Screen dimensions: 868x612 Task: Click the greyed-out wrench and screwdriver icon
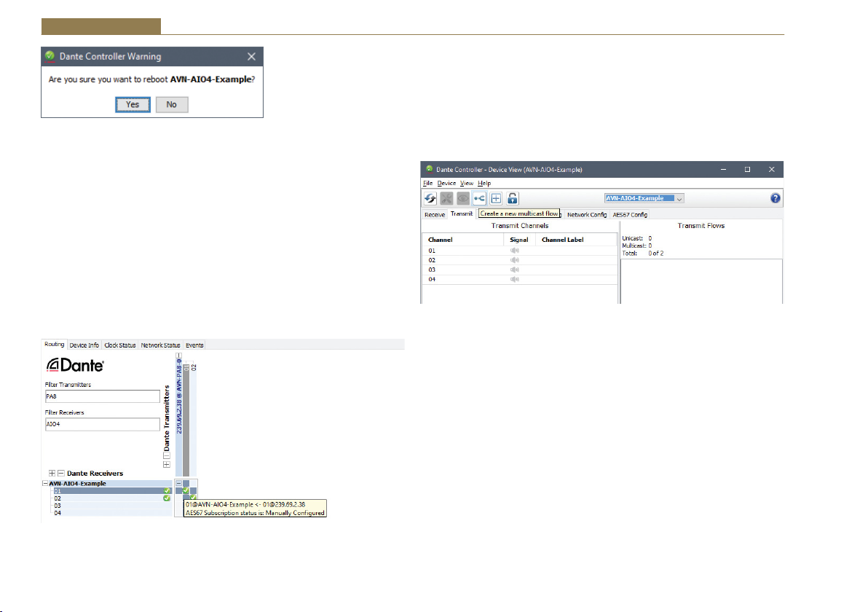click(446, 198)
